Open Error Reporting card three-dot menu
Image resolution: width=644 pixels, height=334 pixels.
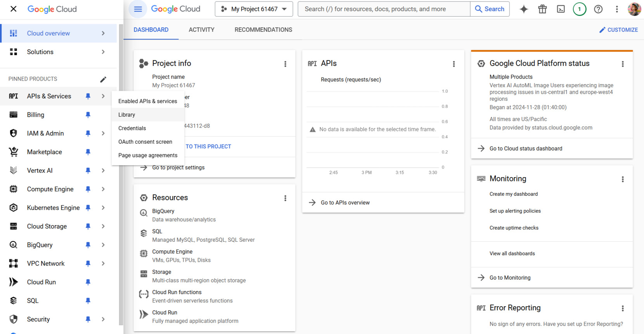(623, 308)
